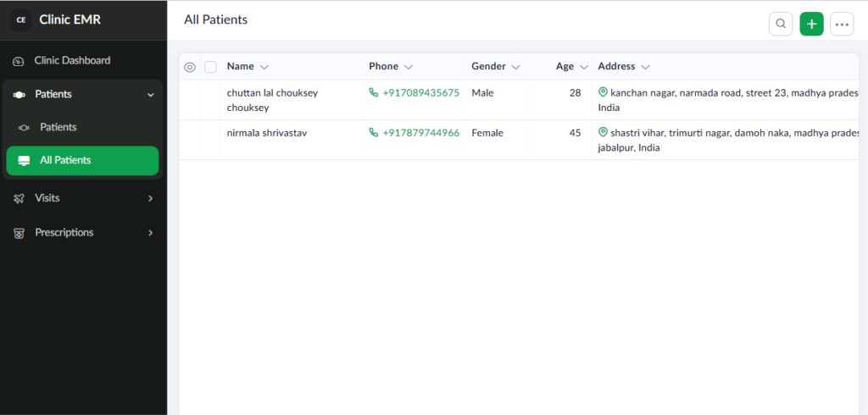This screenshot has height=415, width=868.
Task: Click the phone icon beside +917879744966
Action: tap(374, 133)
